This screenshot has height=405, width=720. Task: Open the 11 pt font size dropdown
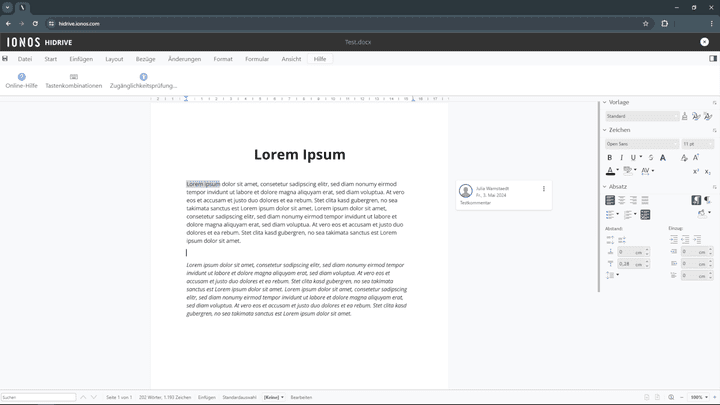(698, 144)
